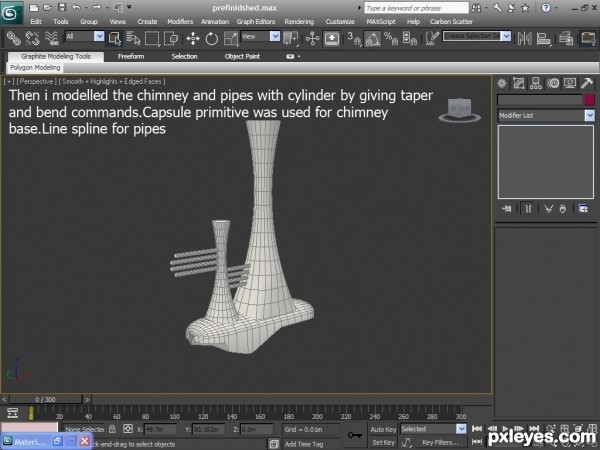The image size is (600, 450).
Task: Open the Modify command panel tab
Action: click(x=519, y=83)
